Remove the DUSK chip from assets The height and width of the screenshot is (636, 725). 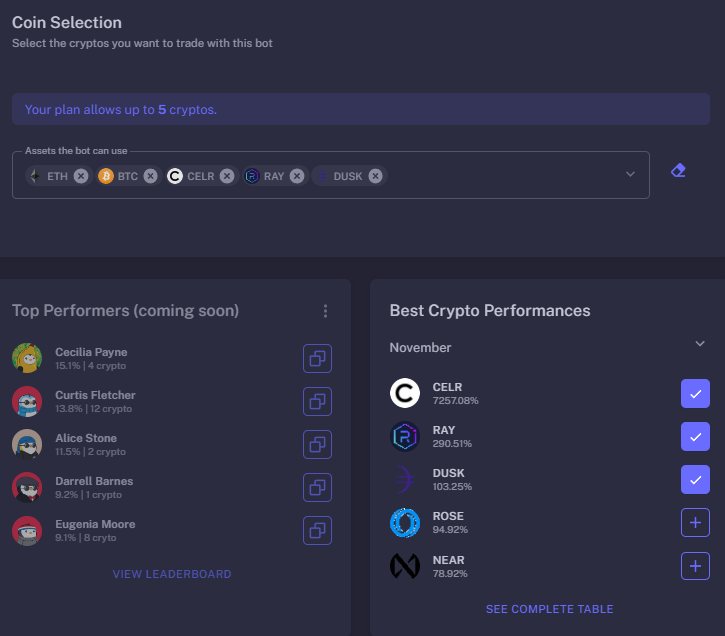point(375,176)
